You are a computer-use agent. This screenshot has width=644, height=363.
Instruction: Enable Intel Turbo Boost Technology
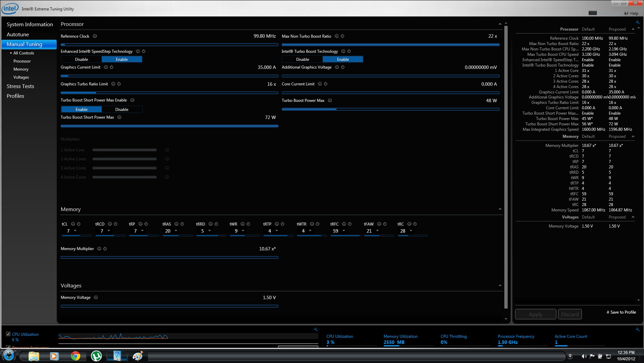point(343,59)
